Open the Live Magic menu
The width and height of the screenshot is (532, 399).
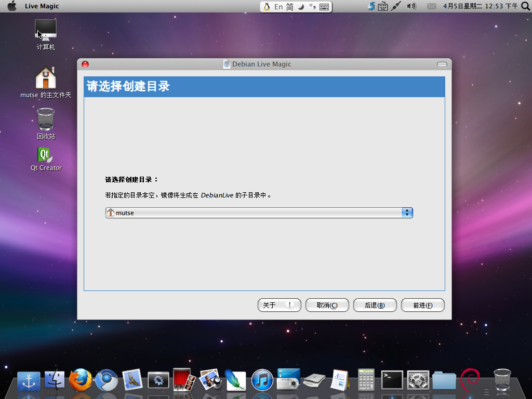(x=42, y=6)
